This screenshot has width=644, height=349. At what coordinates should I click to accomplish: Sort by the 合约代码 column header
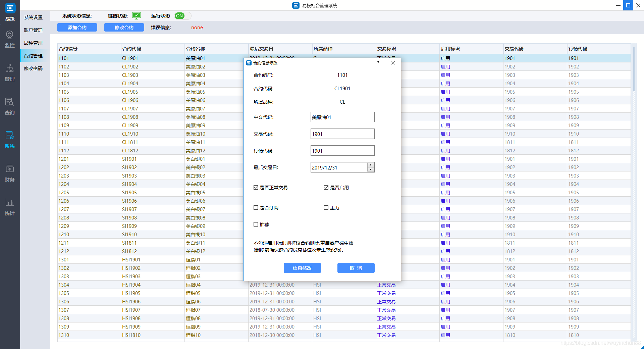[153, 49]
